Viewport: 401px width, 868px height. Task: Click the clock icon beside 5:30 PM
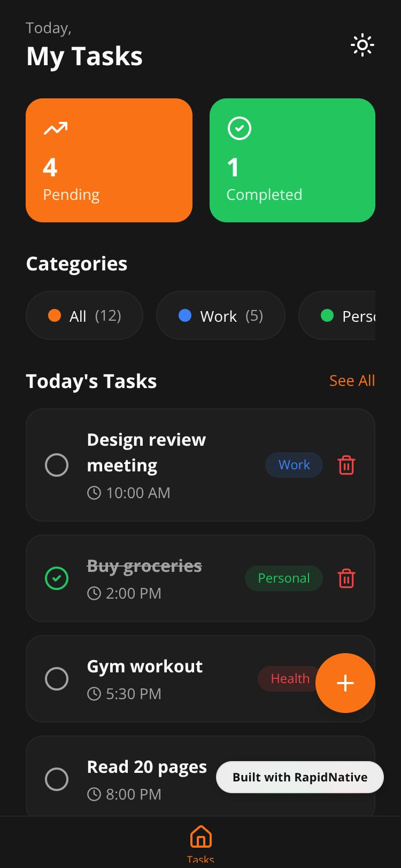(x=94, y=694)
